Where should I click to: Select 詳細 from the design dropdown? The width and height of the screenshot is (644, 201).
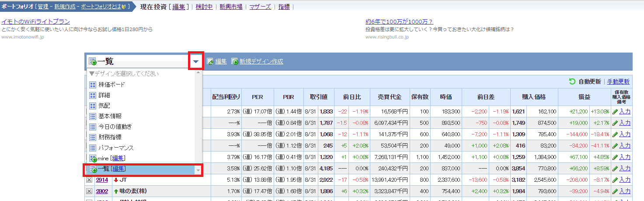click(104, 95)
